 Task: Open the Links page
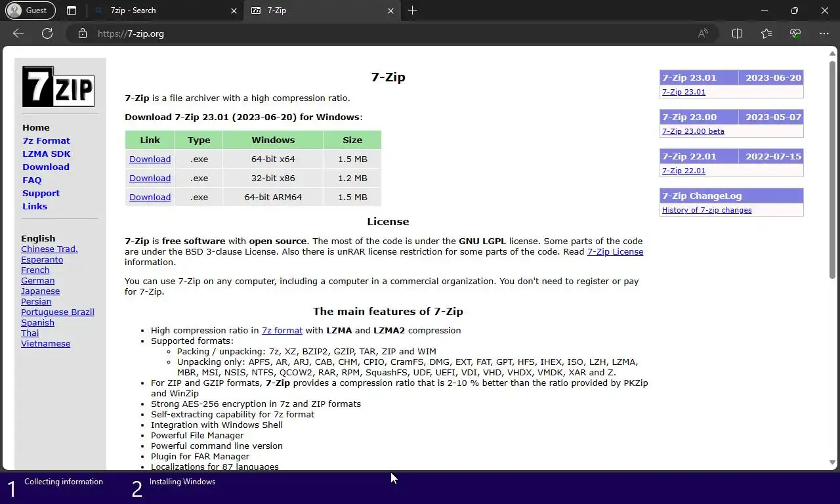click(35, 207)
